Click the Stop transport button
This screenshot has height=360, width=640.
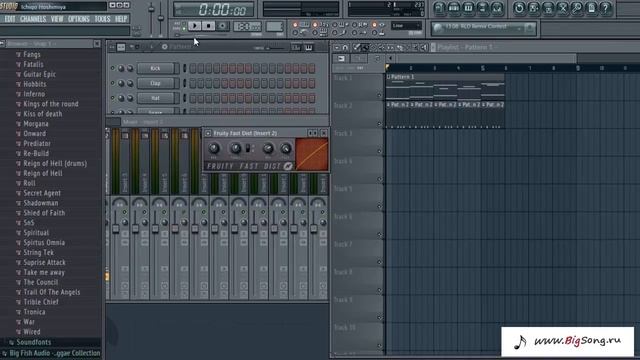208,26
